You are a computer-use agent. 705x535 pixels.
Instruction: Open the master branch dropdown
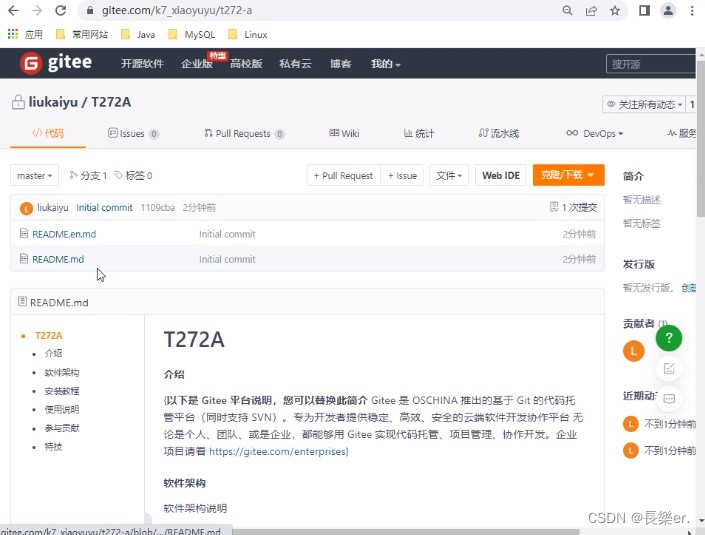point(35,175)
